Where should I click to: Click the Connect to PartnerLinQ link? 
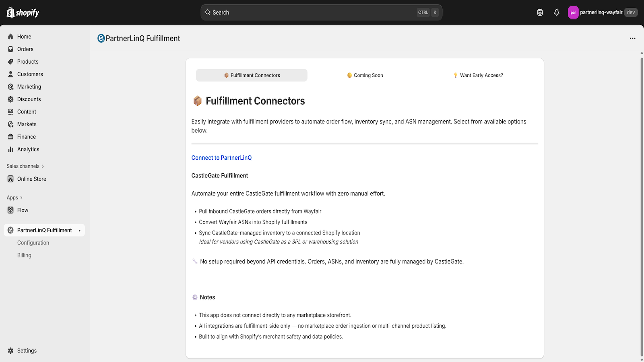(221, 158)
